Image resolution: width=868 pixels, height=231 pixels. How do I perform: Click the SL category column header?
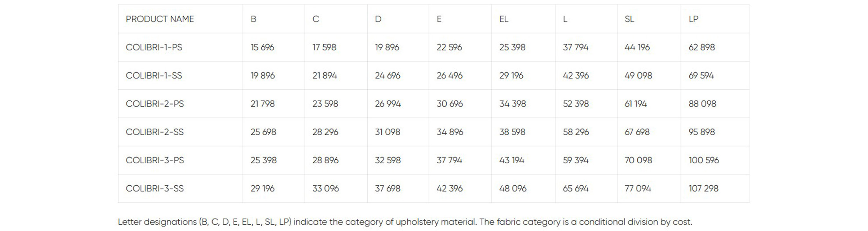[629, 19]
